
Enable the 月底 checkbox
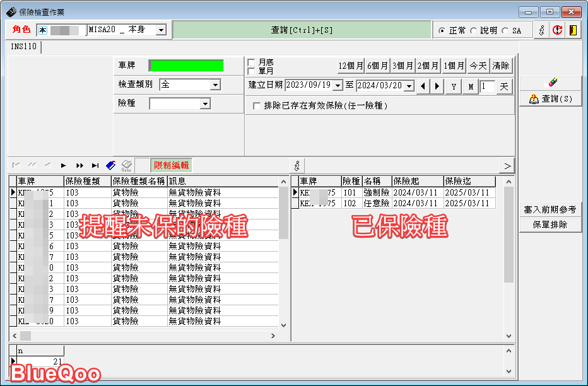tap(252, 62)
